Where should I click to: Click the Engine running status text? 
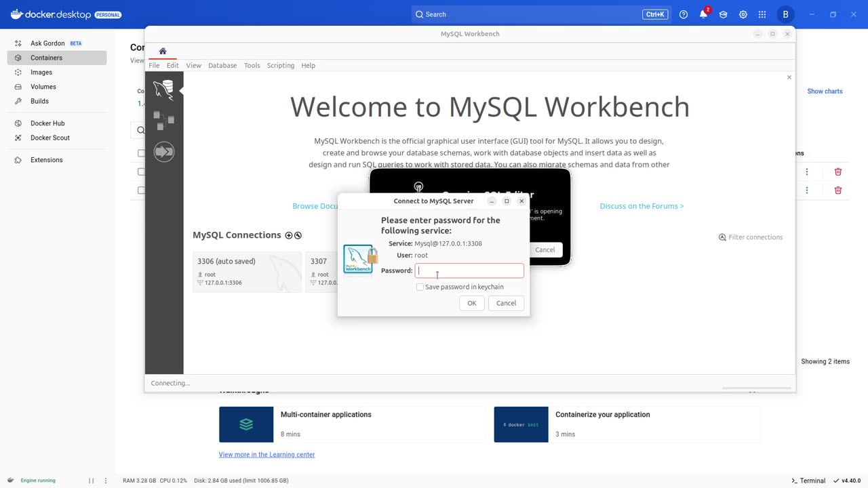coord(38,481)
